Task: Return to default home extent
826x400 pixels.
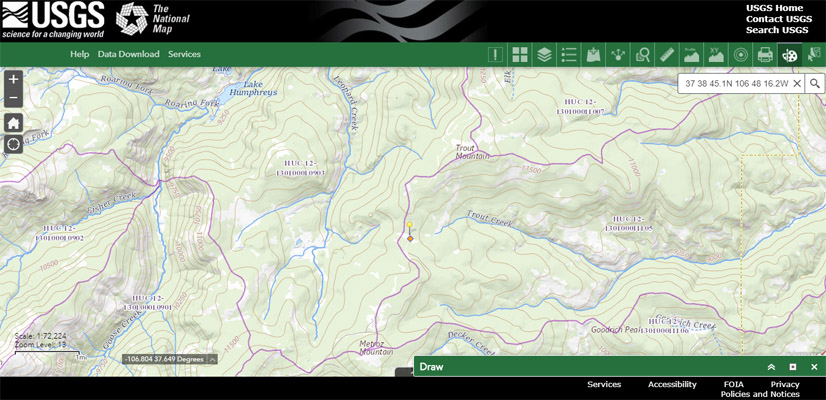Action: coord(14,122)
